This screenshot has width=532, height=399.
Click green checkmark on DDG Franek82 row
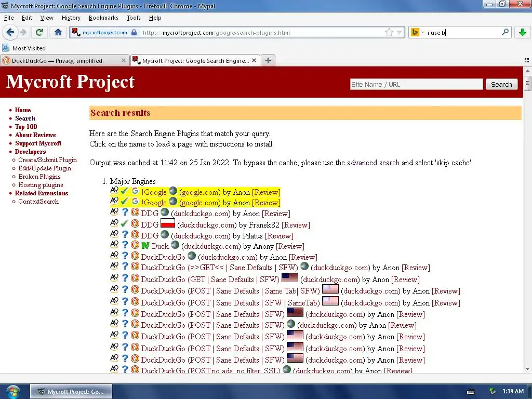point(124,223)
